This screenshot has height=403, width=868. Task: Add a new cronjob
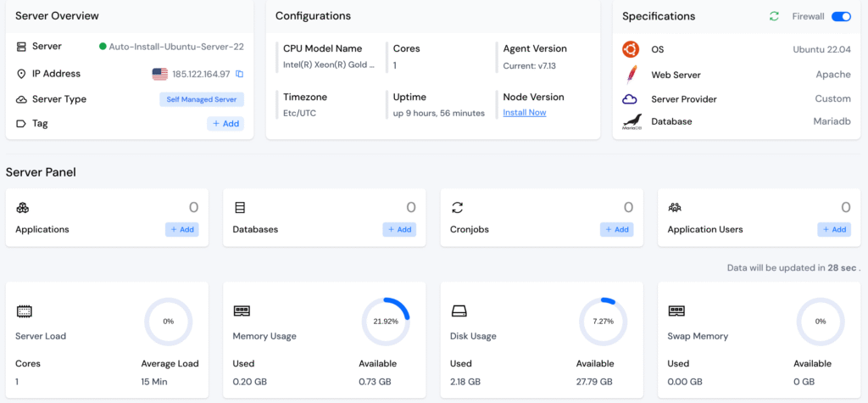[616, 230]
